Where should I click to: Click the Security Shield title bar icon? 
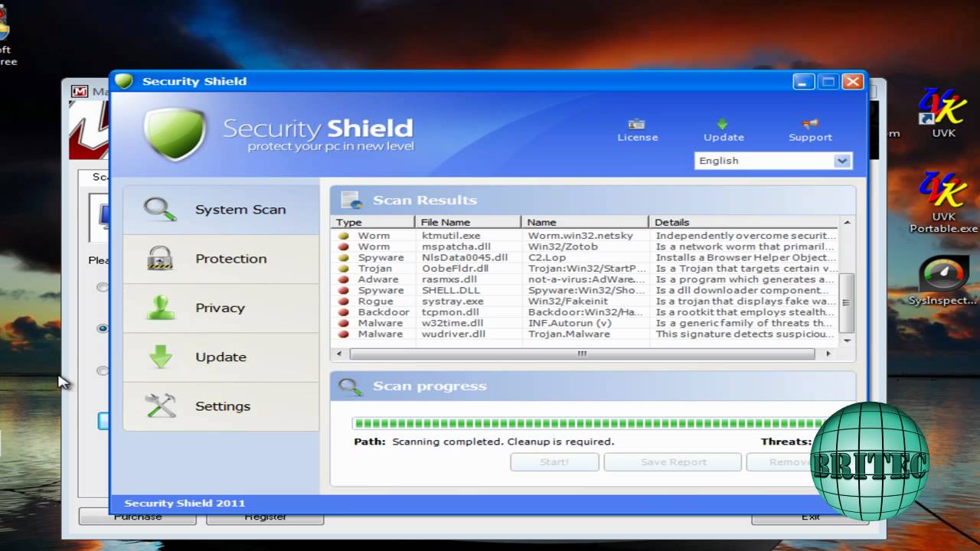pos(124,81)
